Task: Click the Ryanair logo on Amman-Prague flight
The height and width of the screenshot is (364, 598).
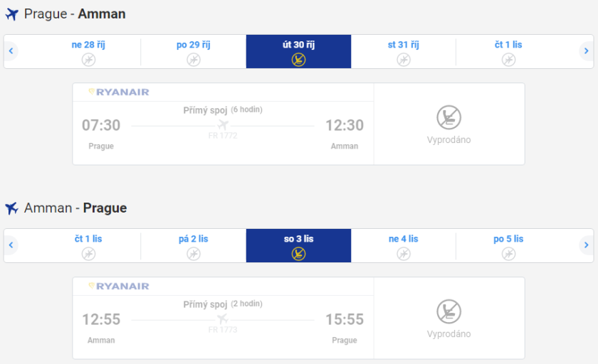Action: (x=119, y=286)
